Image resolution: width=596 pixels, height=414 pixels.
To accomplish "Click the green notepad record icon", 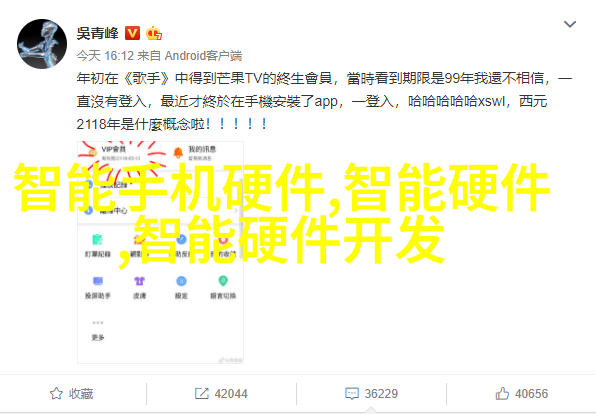I will coord(98,240).
